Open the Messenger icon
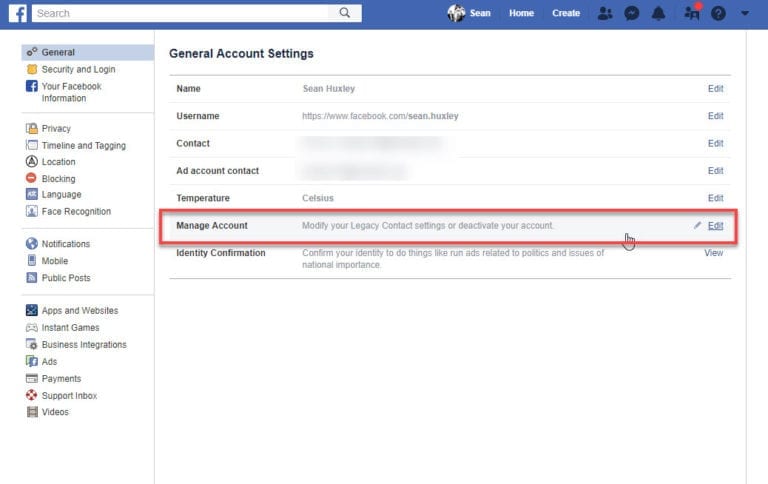This screenshot has height=484, width=768. point(632,13)
